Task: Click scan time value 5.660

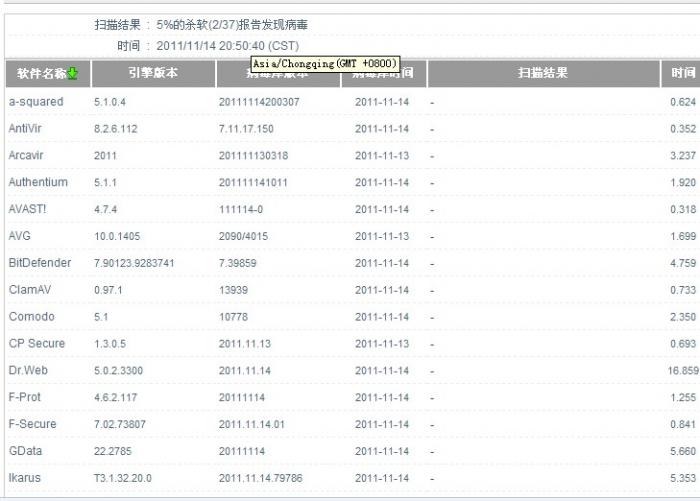Action: 683,451
